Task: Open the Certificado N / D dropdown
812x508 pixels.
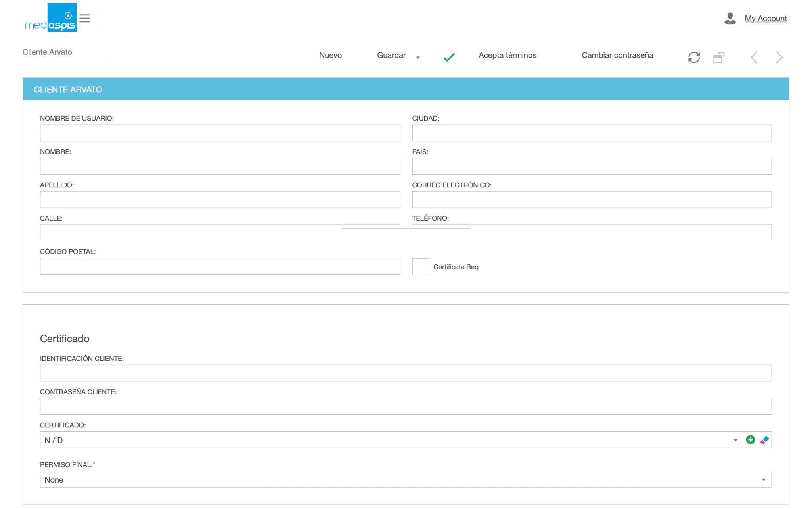Action: (x=735, y=440)
